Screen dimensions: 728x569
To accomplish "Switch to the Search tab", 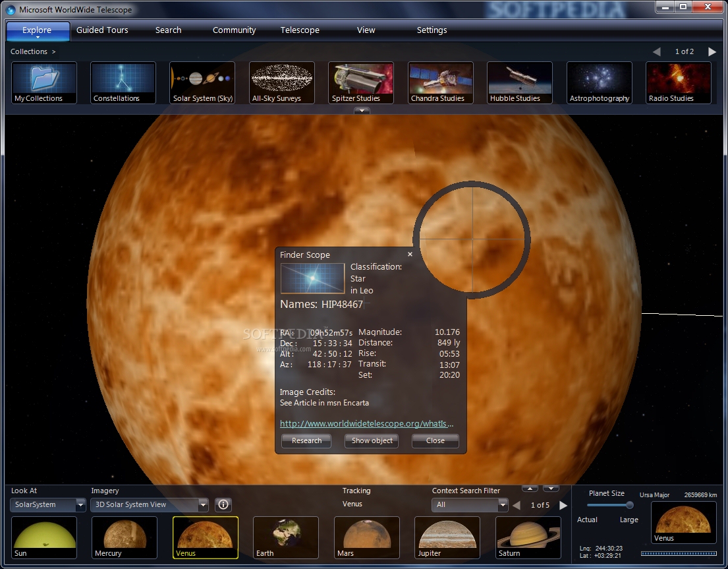I will point(168,30).
